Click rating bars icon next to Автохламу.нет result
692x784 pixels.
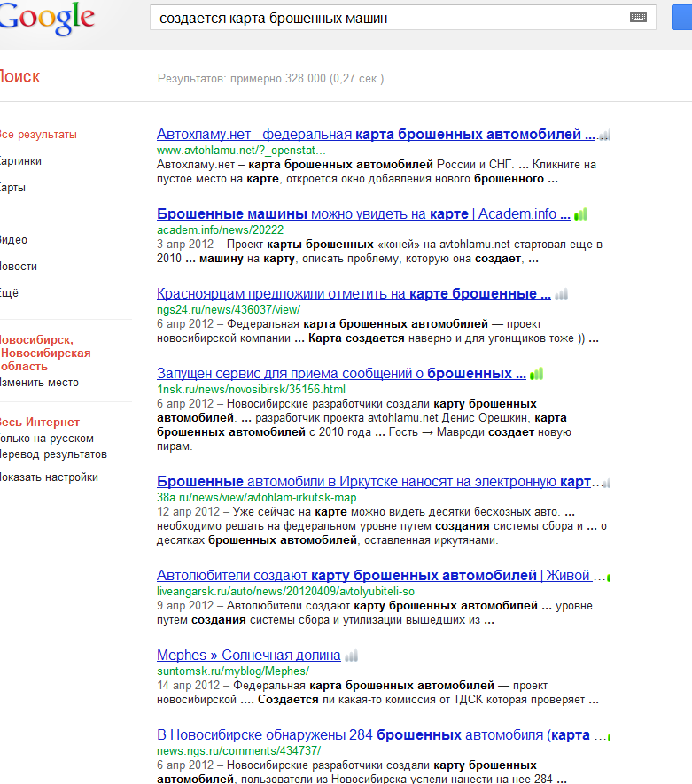(604, 135)
